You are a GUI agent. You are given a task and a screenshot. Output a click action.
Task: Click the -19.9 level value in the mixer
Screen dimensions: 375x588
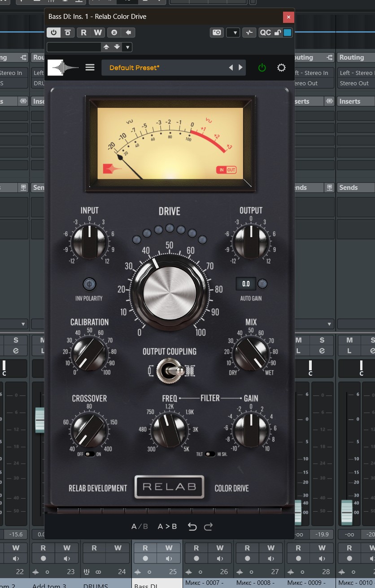pyautogui.click(x=322, y=534)
